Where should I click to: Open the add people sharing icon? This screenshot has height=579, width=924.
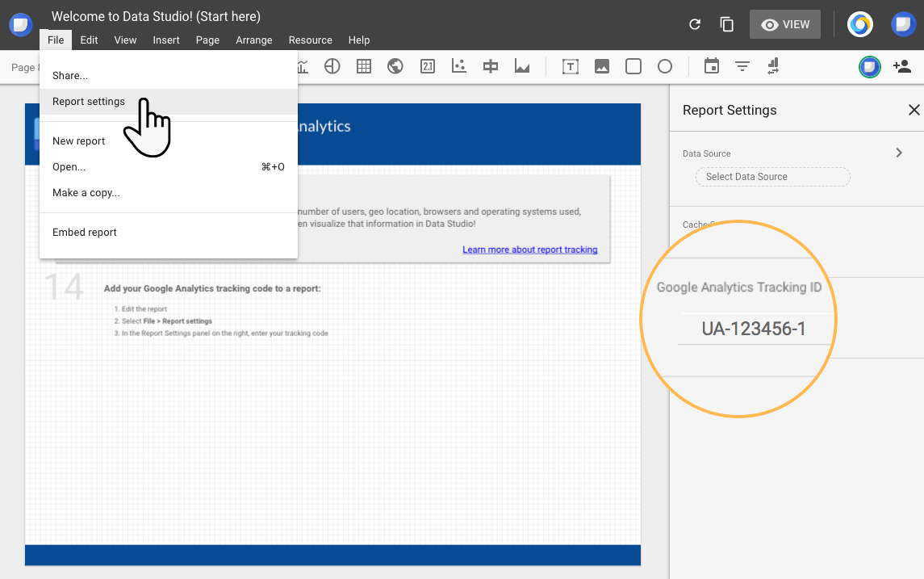pos(902,67)
